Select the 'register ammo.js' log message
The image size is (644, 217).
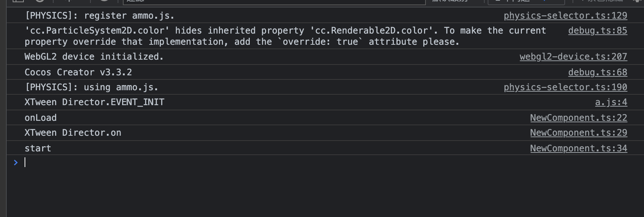click(x=99, y=16)
